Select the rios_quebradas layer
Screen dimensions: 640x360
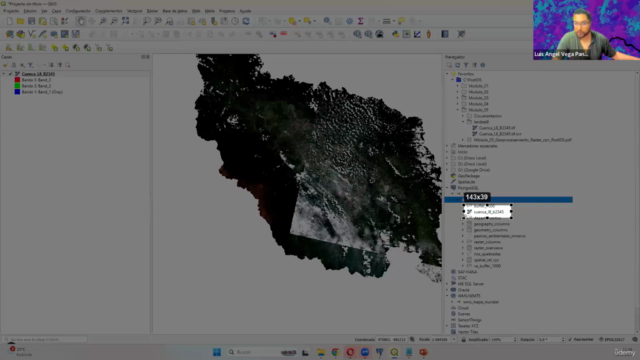[487, 254]
